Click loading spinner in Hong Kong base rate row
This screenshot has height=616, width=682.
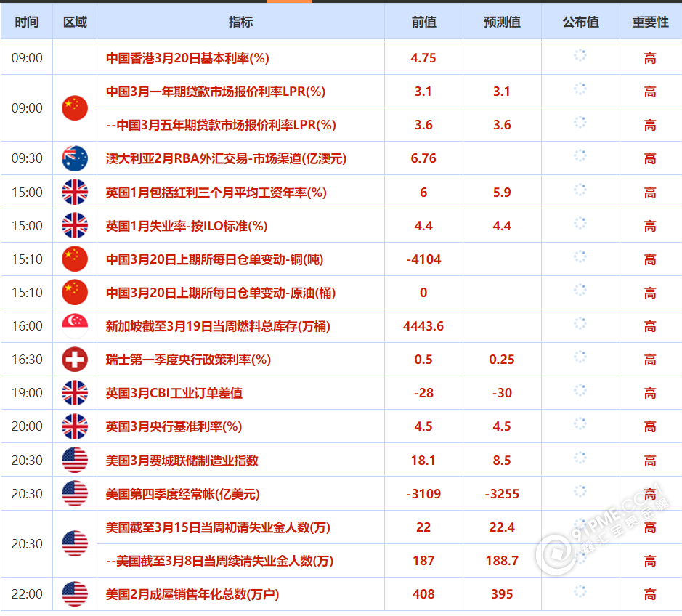tap(580, 56)
